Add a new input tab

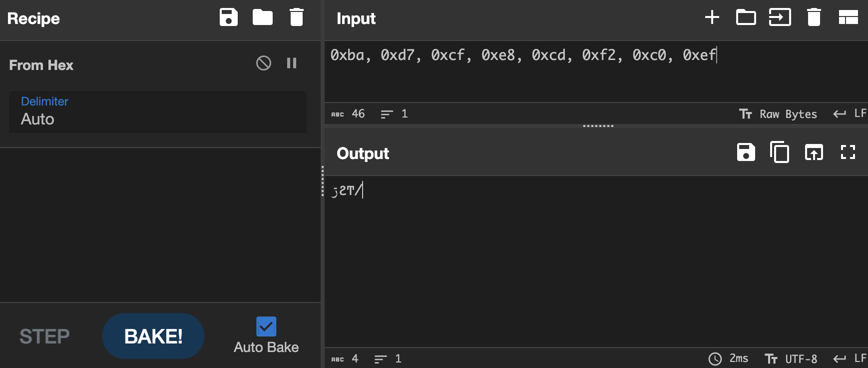[x=712, y=17]
